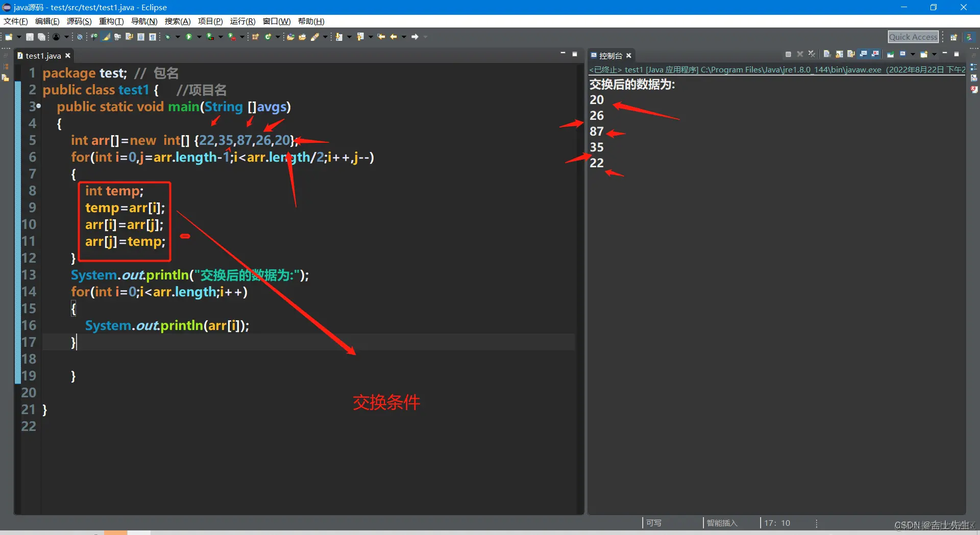Start debugging with the bug icon
The height and width of the screenshot is (535, 980).
pos(167,37)
